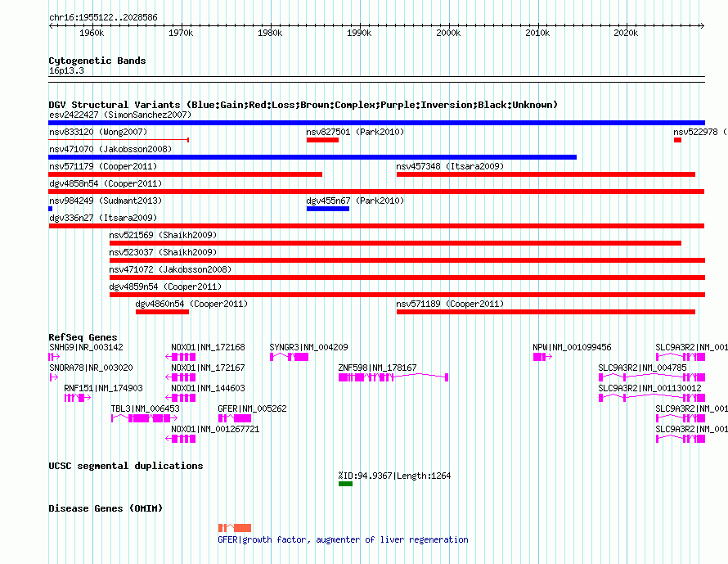Click the dgv4860n54 (Cooper2011) short red bar
The height and width of the screenshot is (564, 728).
click(x=162, y=312)
